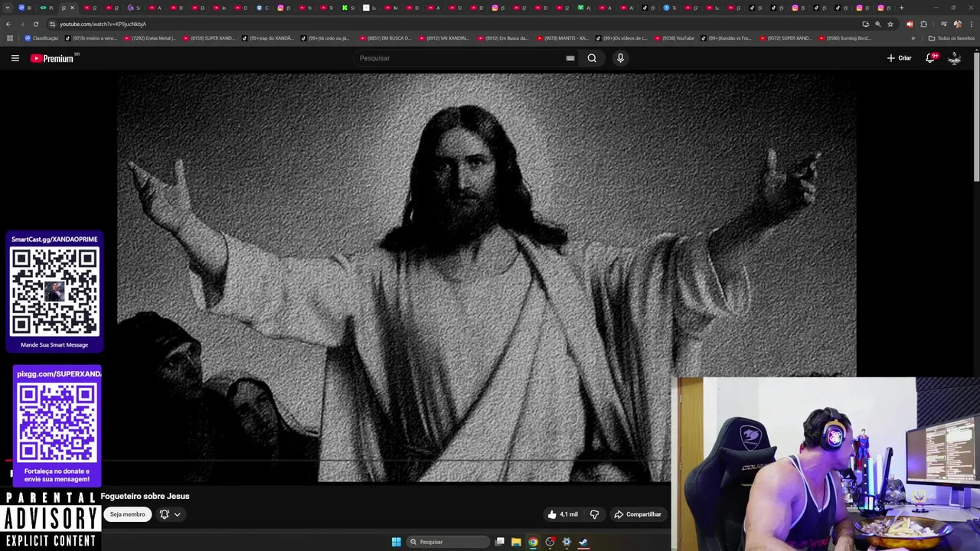Open the tab search dropdown at top left
This screenshot has width=980, height=551.
[x=8, y=8]
